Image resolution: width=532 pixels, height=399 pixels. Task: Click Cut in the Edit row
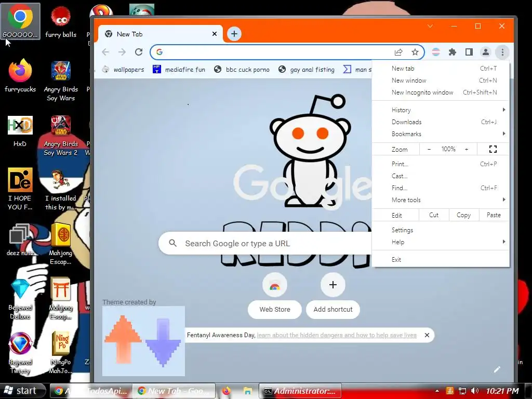coord(434,215)
